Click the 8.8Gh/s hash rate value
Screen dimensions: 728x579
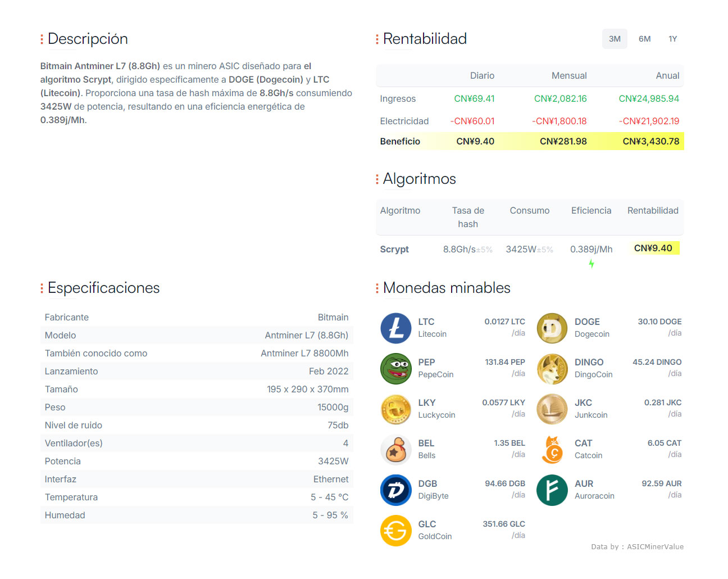(x=459, y=249)
